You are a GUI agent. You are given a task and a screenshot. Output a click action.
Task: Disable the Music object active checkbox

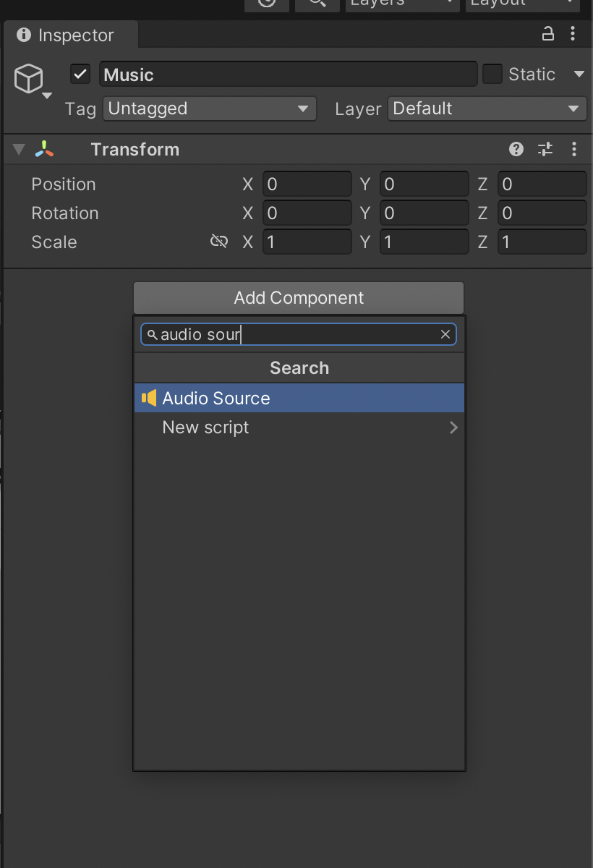tap(80, 75)
